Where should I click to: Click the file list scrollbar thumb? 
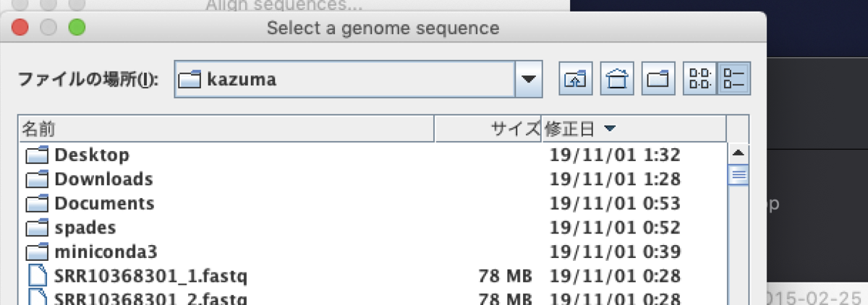pos(739,174)
